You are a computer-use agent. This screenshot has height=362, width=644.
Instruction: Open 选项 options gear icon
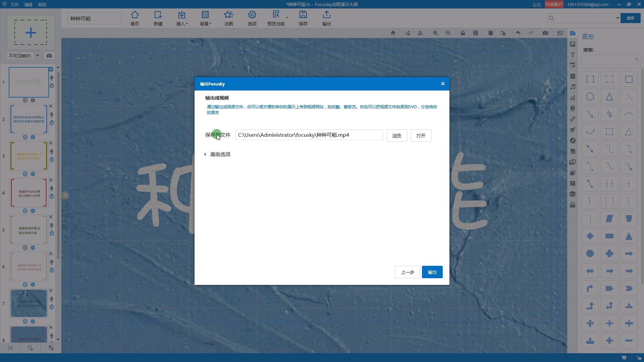252,18
